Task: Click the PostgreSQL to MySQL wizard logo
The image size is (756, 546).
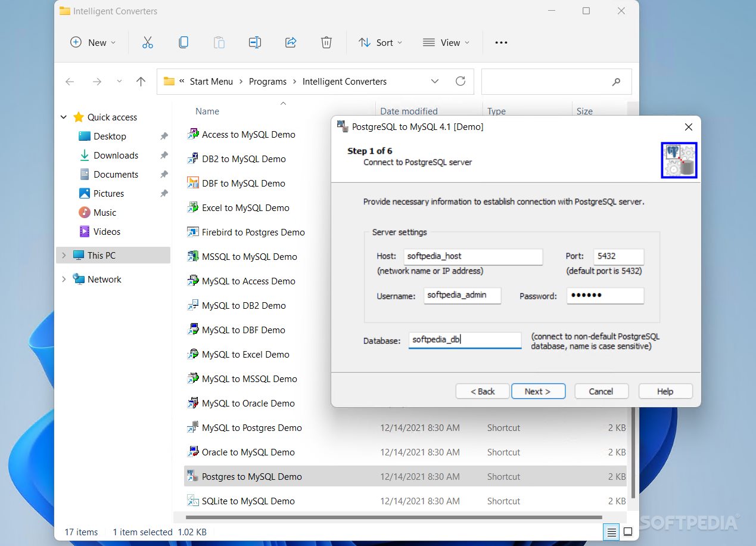Action: point(679,160)
